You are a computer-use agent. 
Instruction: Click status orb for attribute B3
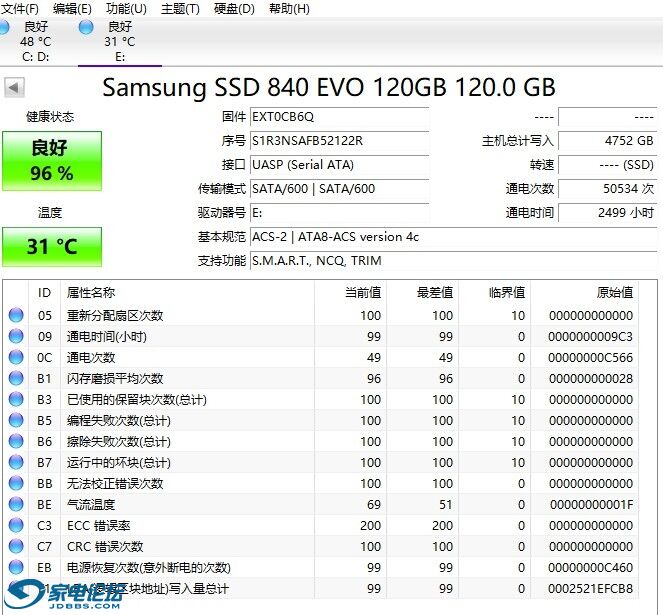click(16, 399)
